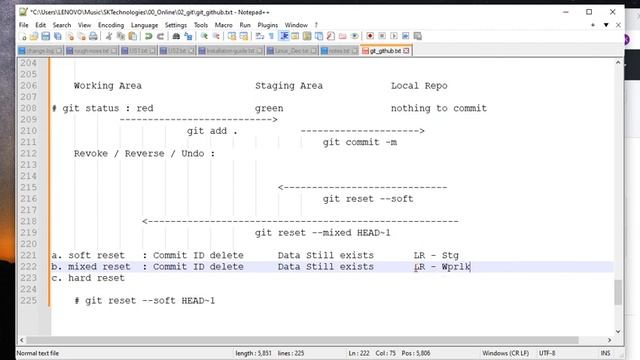Toggle the Document Map panel icon

(x=307, y=36)
